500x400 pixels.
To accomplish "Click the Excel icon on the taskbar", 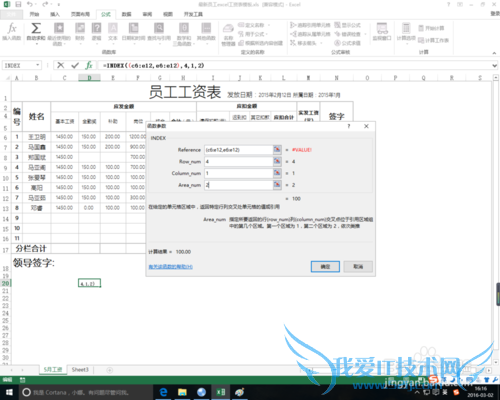I will 221,392.
